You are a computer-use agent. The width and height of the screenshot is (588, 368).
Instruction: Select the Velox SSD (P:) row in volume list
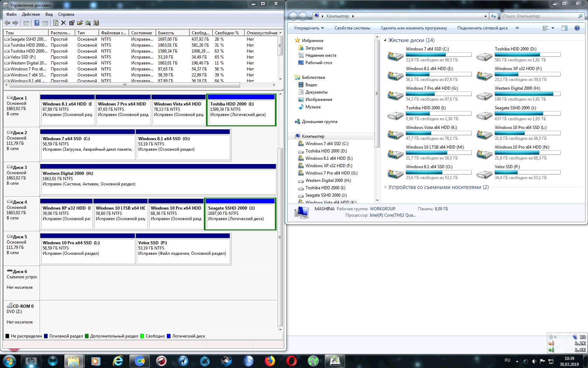click(x=141, y=57)
